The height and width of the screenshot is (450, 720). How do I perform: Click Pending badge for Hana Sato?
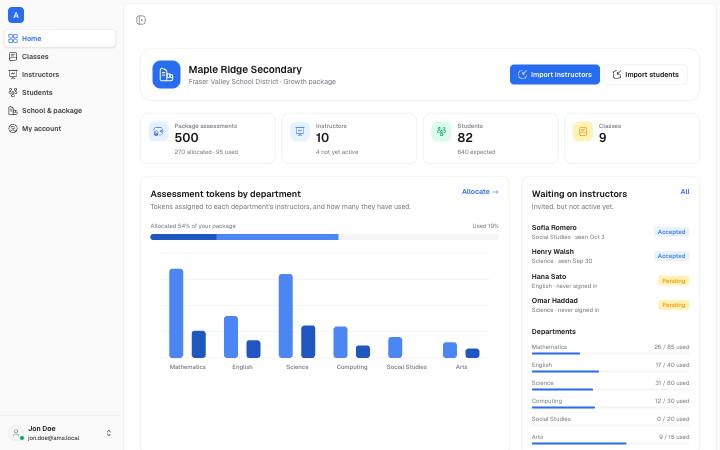[x=674, y=281]
